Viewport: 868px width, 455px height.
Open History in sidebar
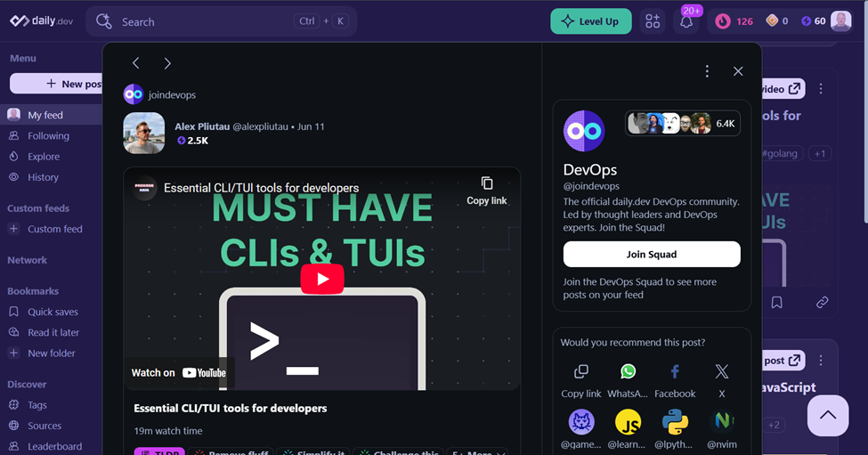click(x=52, y=177)
